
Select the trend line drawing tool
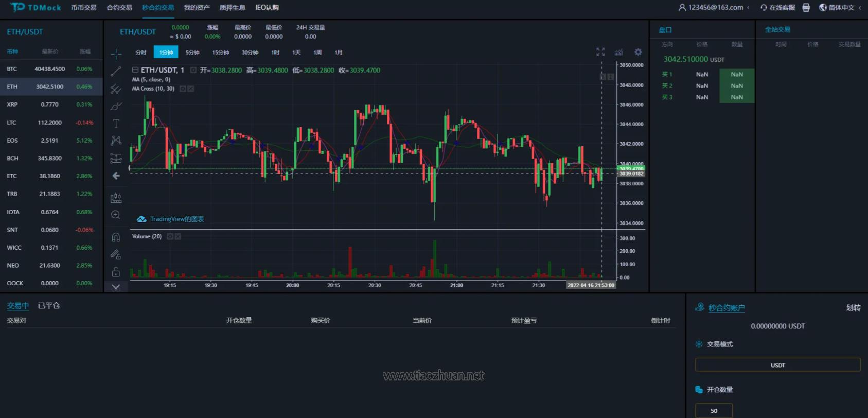click(x=116, y=71)
